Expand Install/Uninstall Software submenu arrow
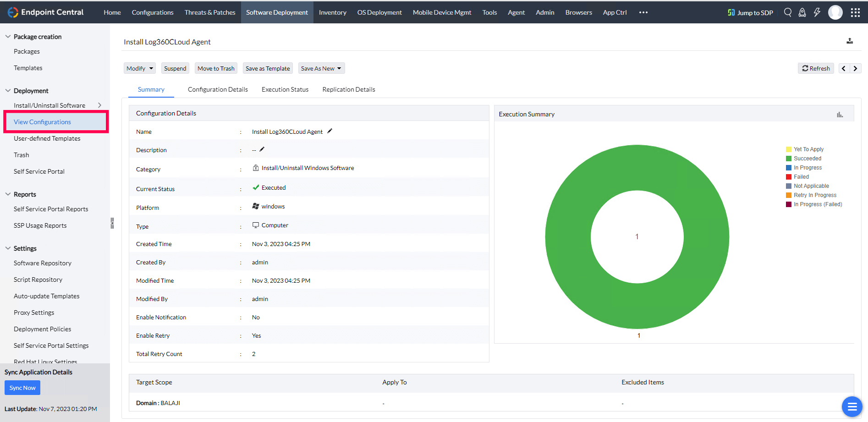The image size is (868, 422). (x=99, y=105)
